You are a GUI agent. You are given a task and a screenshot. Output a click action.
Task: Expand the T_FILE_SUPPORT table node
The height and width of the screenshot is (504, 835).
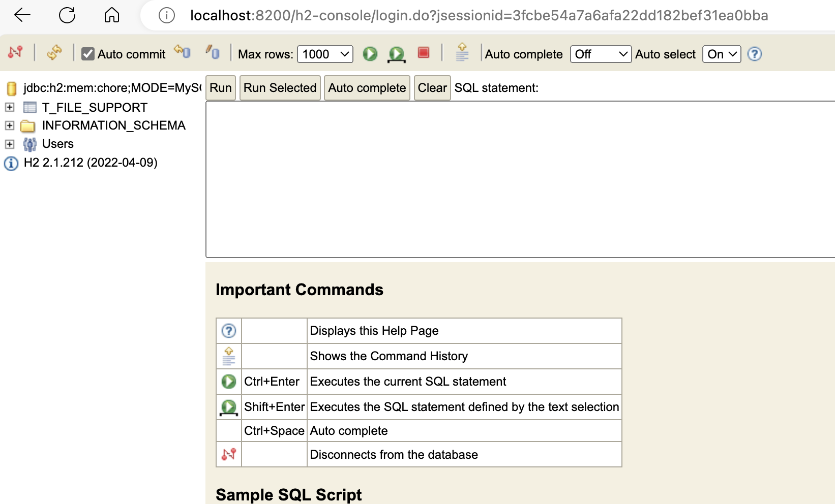pos(10,107)
